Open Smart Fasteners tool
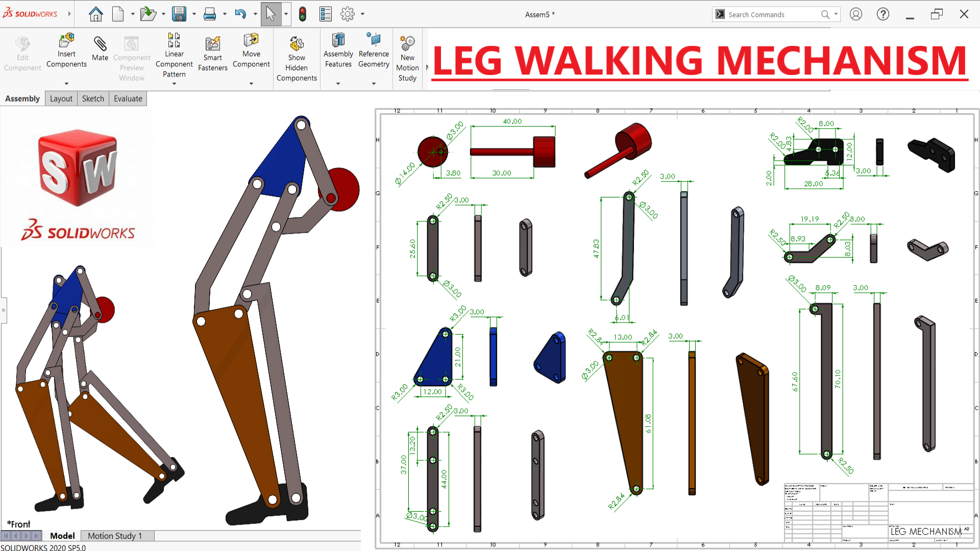This screenshot has height=551, width=980. pos(213,54)
